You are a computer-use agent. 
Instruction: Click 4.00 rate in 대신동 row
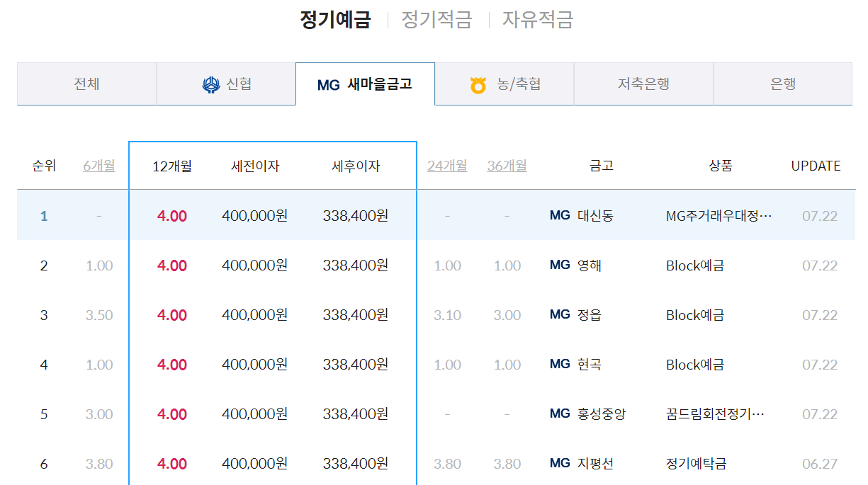pyautogui.click(x=172, y=216)
